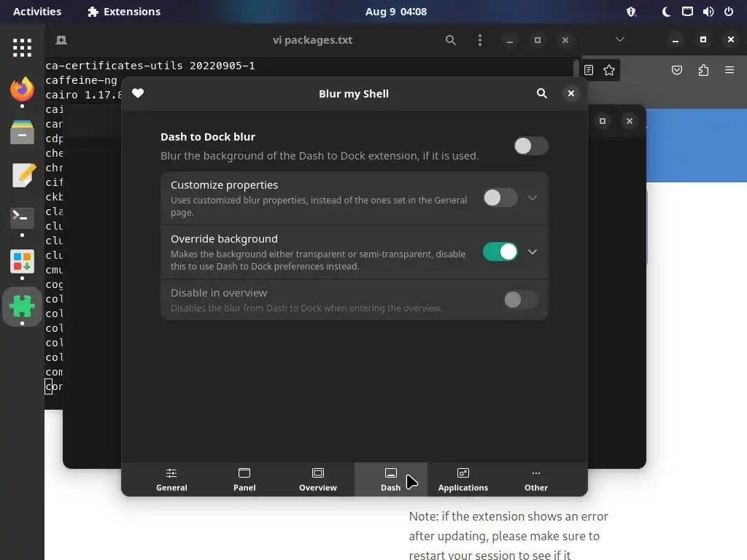Open the software store app in dock
The height and width of the screenshot is (560, 747).
pos(22,262)
